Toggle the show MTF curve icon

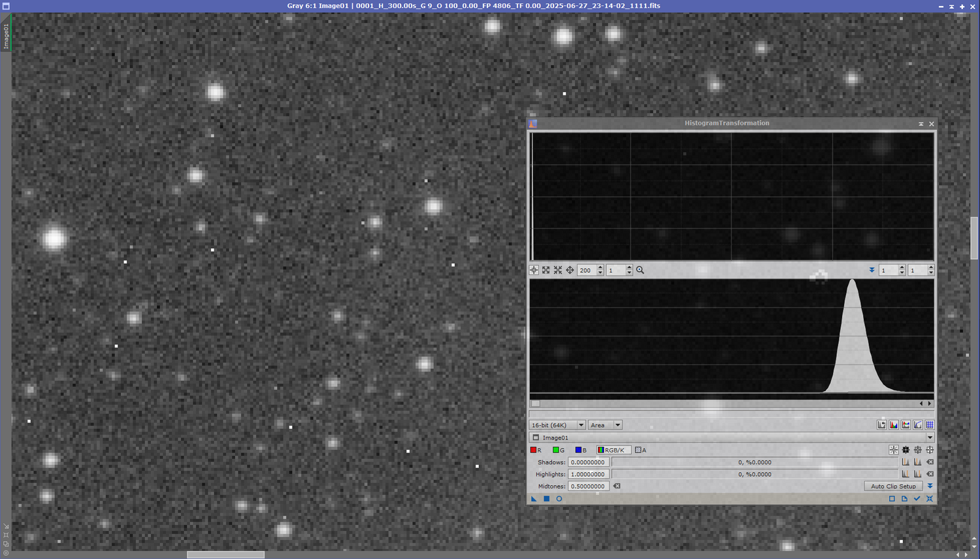pos(918,425)
